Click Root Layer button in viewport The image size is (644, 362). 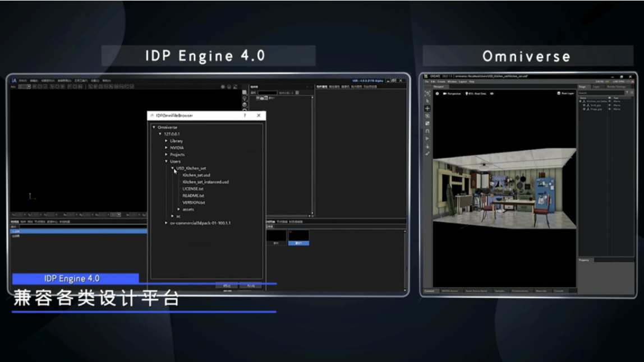(565, 93)
